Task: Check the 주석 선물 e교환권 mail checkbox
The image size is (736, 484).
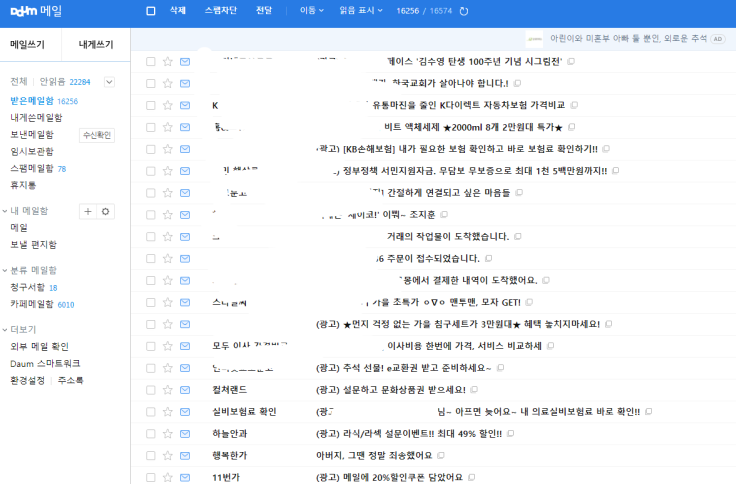Action: (151, 368)
